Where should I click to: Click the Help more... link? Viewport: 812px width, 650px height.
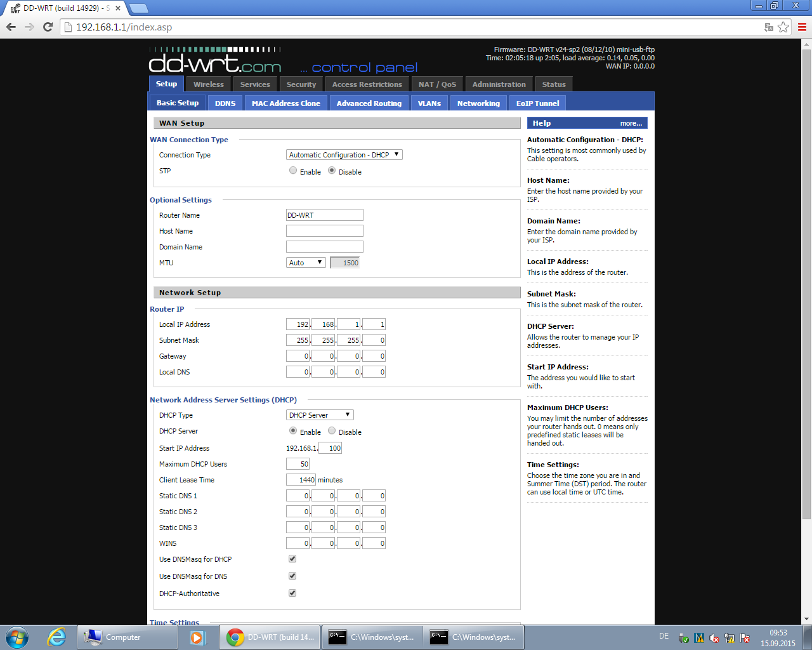(x=631, y=123)
